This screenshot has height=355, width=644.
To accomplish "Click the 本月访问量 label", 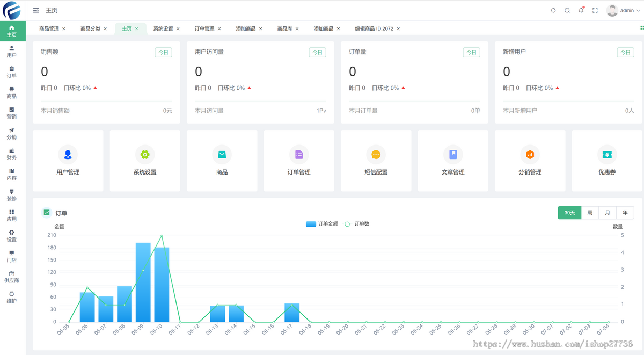I will [x=209, y=111].
